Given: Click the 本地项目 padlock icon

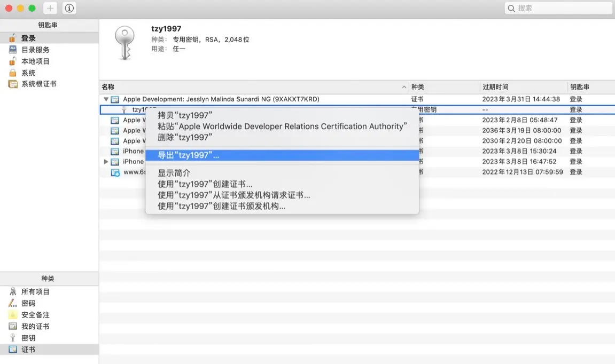Looking at the screenshot, I should click(12, 61).
